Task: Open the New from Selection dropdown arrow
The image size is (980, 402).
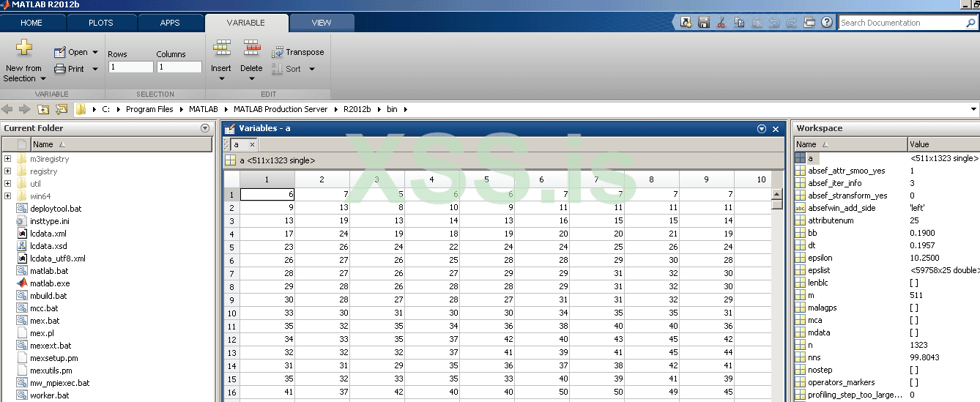Action: point(42,79)
